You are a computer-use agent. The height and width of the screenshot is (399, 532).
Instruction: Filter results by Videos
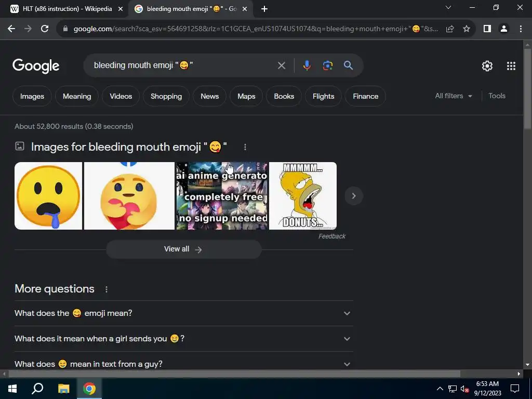(121, 96)
